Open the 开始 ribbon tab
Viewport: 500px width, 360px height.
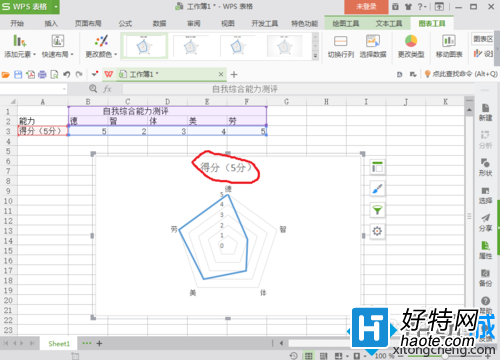tap(17, 23)
